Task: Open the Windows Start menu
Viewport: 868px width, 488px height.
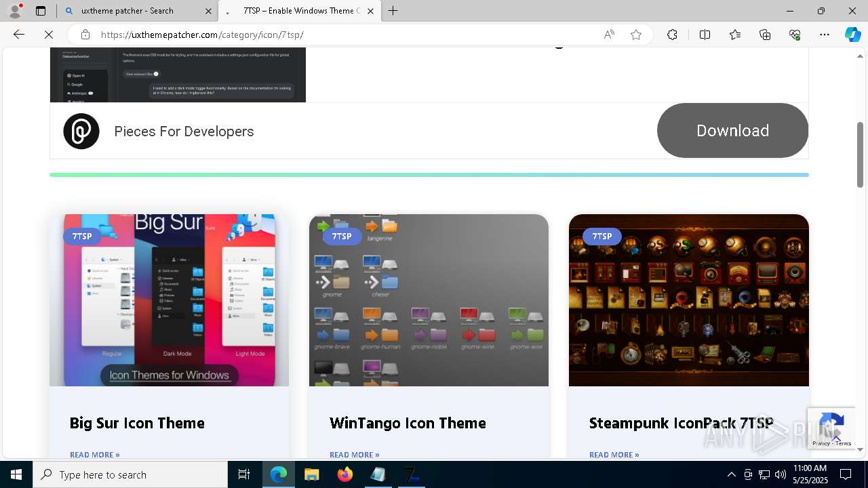Action: point(16,474)
